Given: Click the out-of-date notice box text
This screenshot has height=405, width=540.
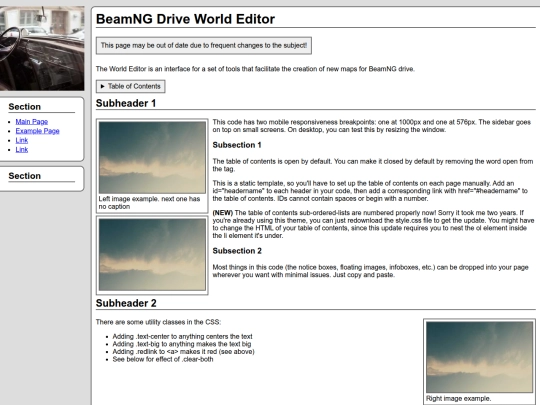Looking at the screenshot, I should (x=204, y=45).
